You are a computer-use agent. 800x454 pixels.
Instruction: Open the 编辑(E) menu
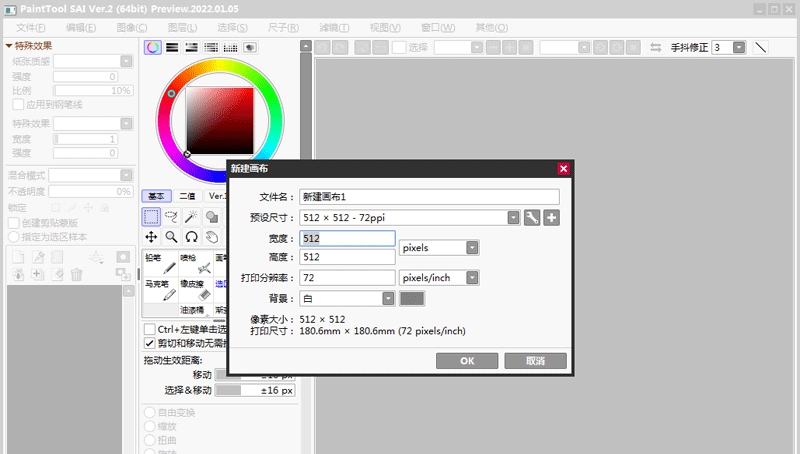pyautogui.click(x=81, y=28)
